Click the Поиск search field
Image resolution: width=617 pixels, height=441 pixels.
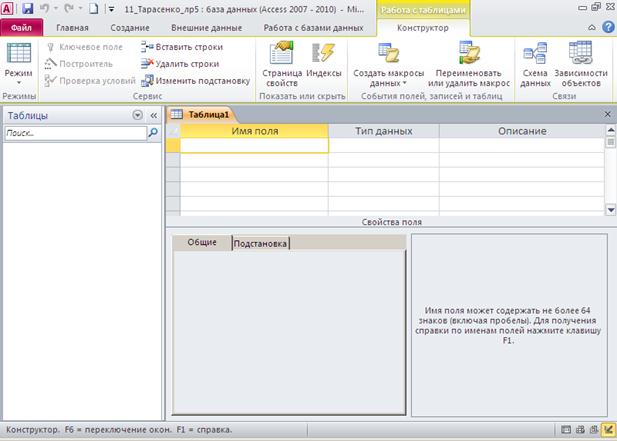[x=76, y=133]
